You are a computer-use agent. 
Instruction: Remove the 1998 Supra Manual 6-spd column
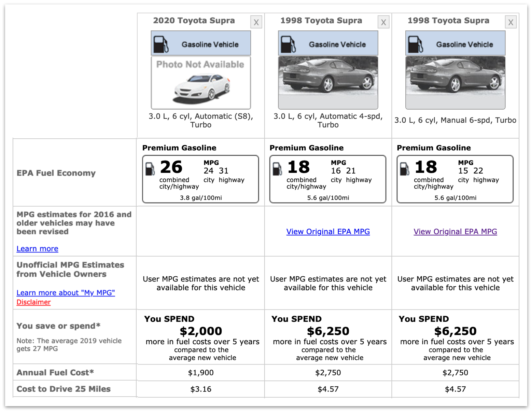[510, 22]
